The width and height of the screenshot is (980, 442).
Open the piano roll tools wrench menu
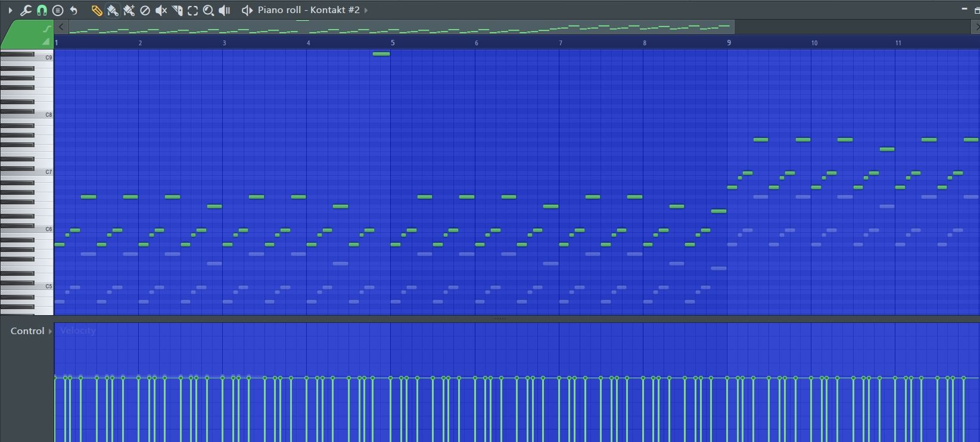pyautogui.click(x=26, y=10)
